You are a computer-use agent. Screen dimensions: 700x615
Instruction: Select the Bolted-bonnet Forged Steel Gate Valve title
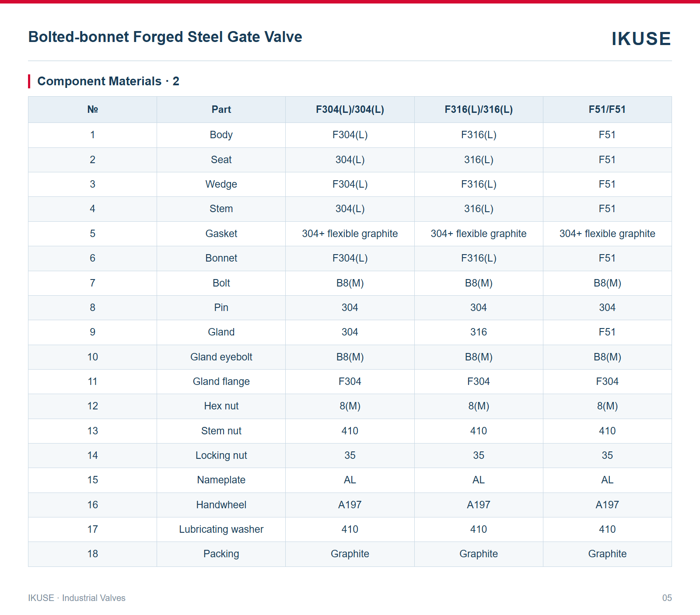165,37
